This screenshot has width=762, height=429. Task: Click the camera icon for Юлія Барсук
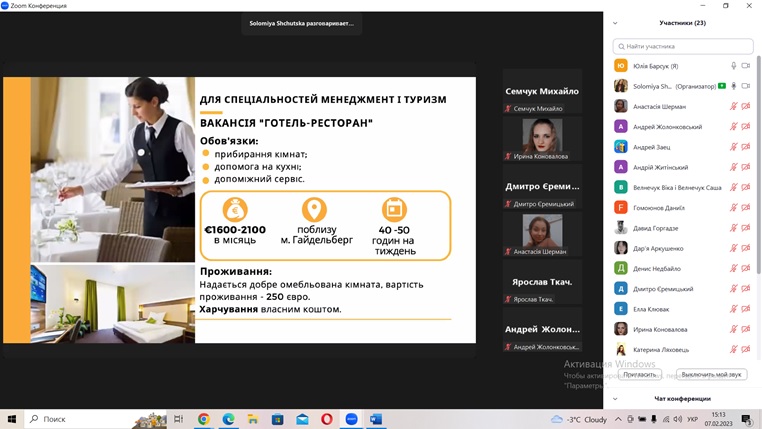tap(746, 66)
